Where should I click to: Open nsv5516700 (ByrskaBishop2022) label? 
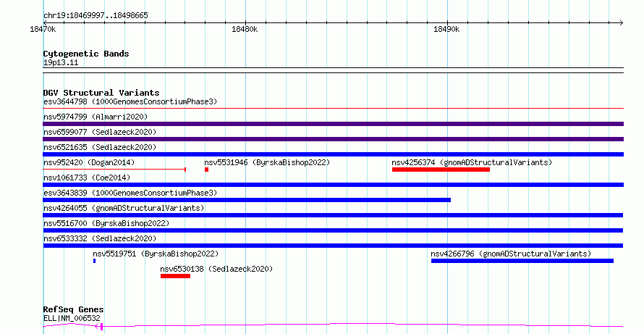(x=106, y=223)
